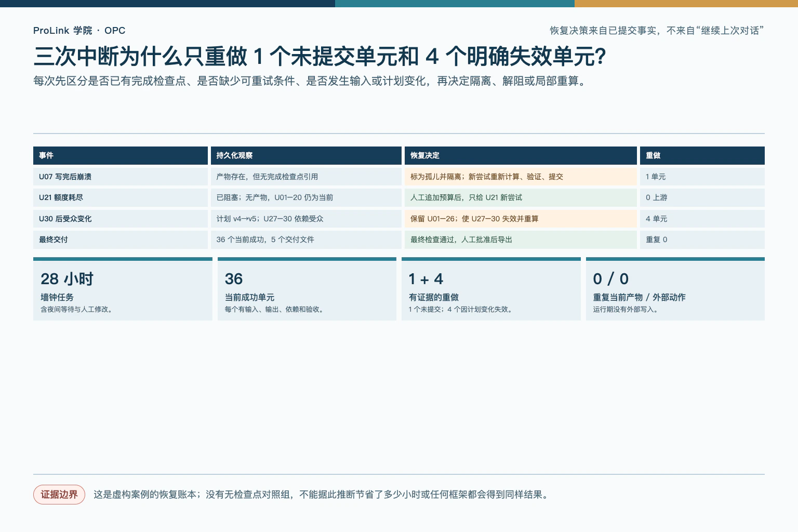Click the '当前成功单元' card label
The height and width of the screenshot is (532, 798).
(x=249, y=297)
